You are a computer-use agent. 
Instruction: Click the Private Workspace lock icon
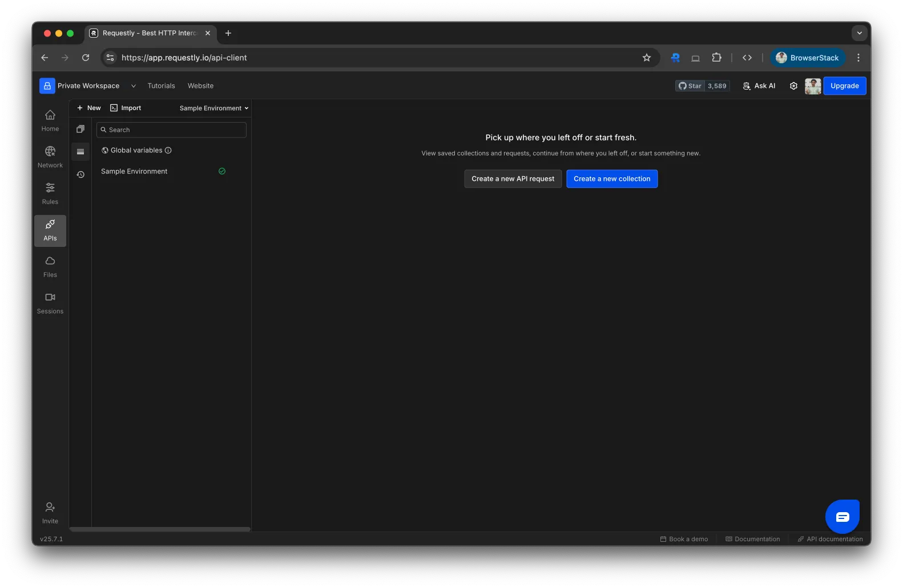(x=47, y=86)
